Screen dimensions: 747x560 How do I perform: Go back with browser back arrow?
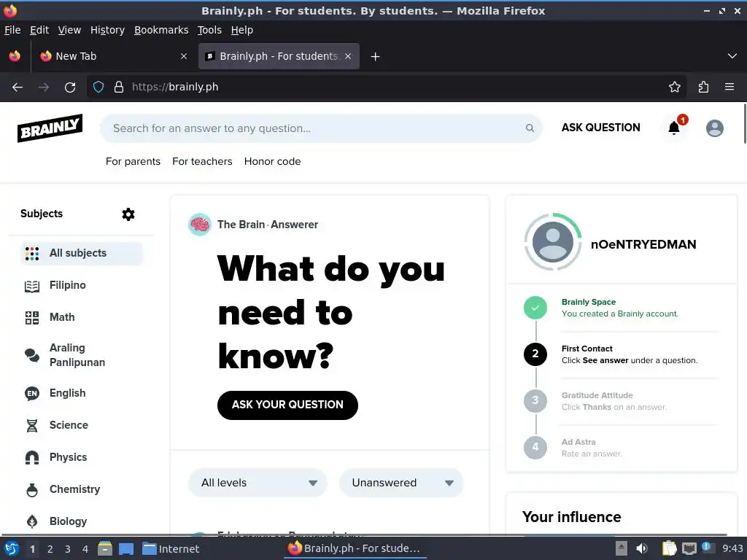(x=18, y=87)
